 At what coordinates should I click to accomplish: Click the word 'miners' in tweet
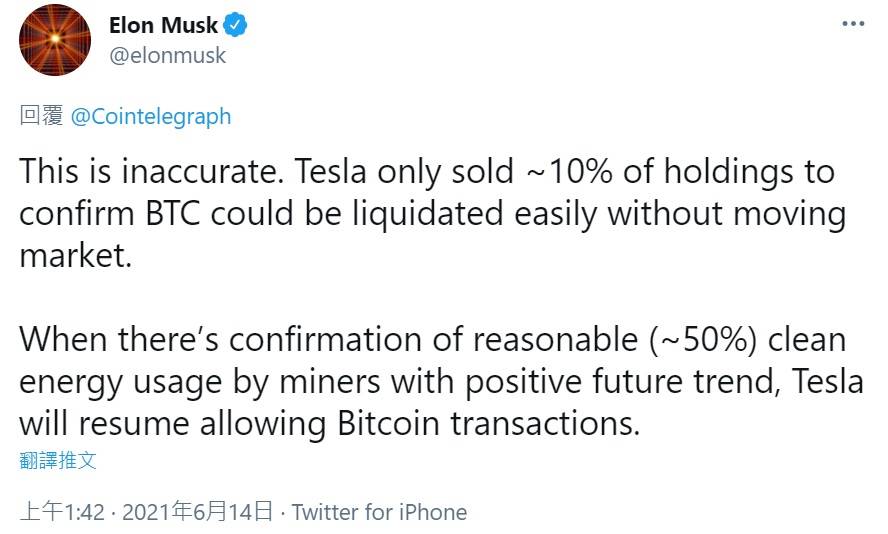pyautogui.click(x=330, y=382)
